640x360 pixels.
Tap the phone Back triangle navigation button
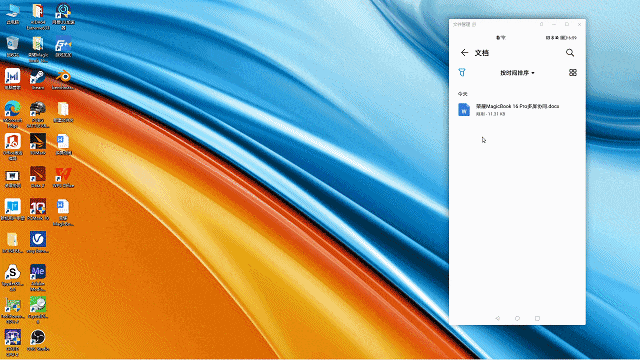pos(497,318)
